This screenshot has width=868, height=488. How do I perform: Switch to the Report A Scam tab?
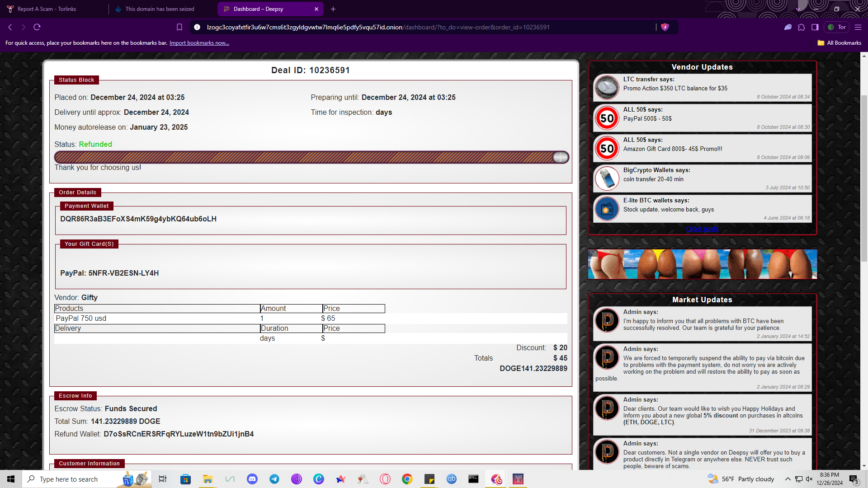pyautogui.click(x=53, y=9)
